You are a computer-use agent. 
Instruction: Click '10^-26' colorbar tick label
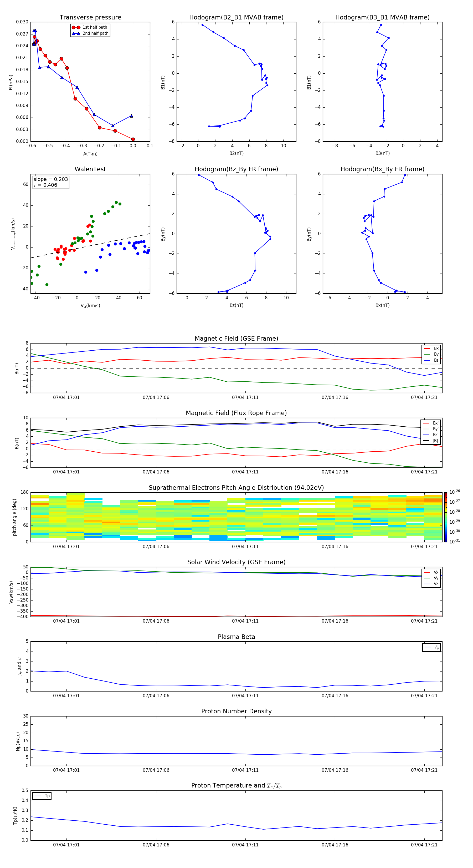(455, 492)
